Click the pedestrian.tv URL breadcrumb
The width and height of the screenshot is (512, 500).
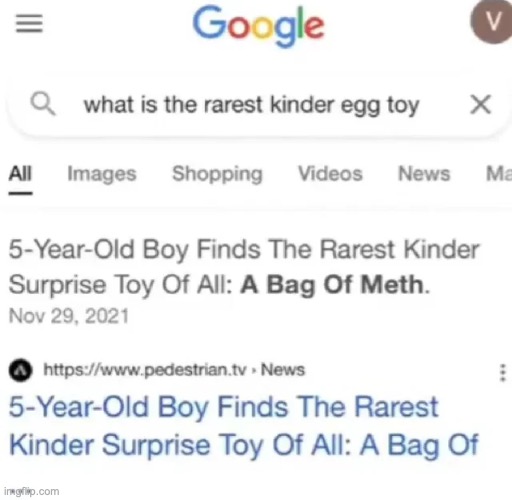[x=174, y=370]
